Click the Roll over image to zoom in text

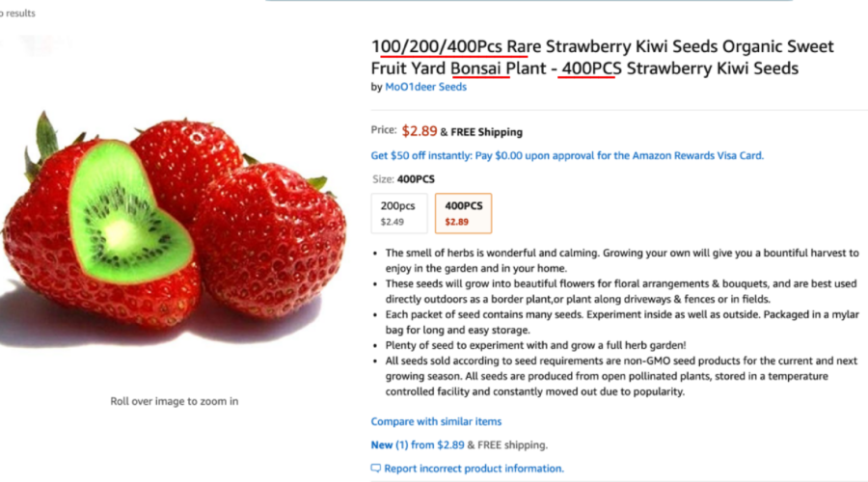coord(174,401)
